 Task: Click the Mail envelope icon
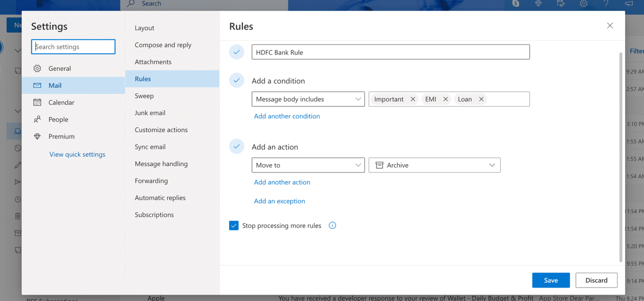37,86
